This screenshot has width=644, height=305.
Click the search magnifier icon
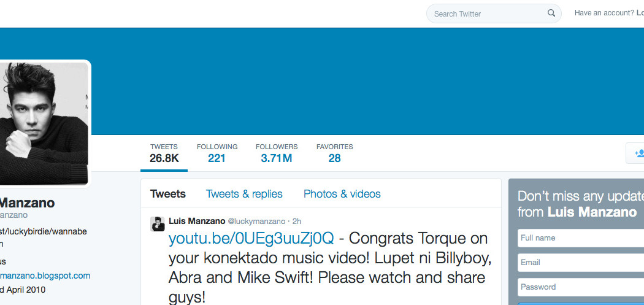[551, 13]
